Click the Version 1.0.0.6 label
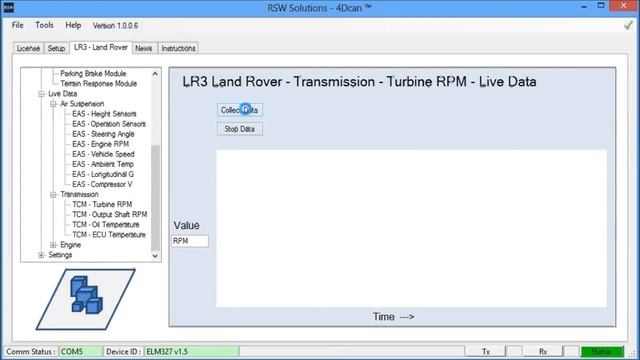 coord(115,26)
